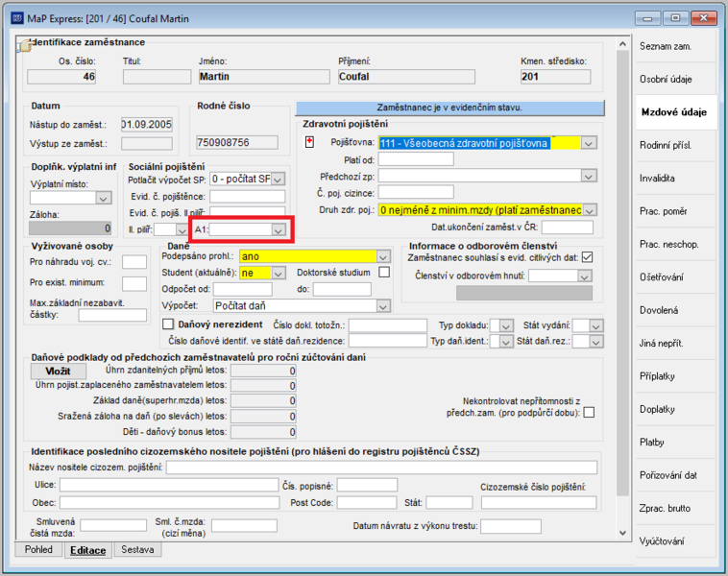Open the Vyúčtování section
This screenshot has height=576, width=728.
[x=676, y=540]
